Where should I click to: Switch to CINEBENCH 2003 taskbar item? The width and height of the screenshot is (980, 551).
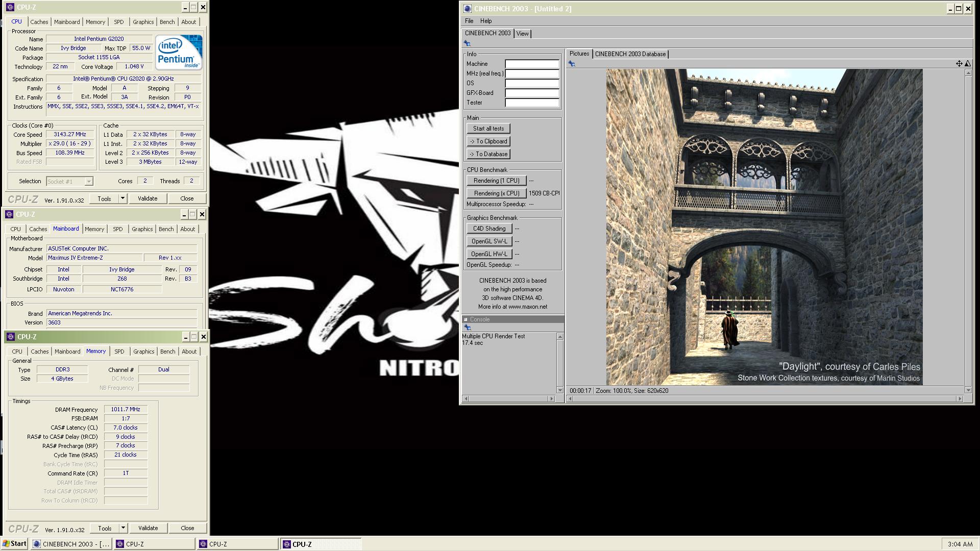(71, 544)
